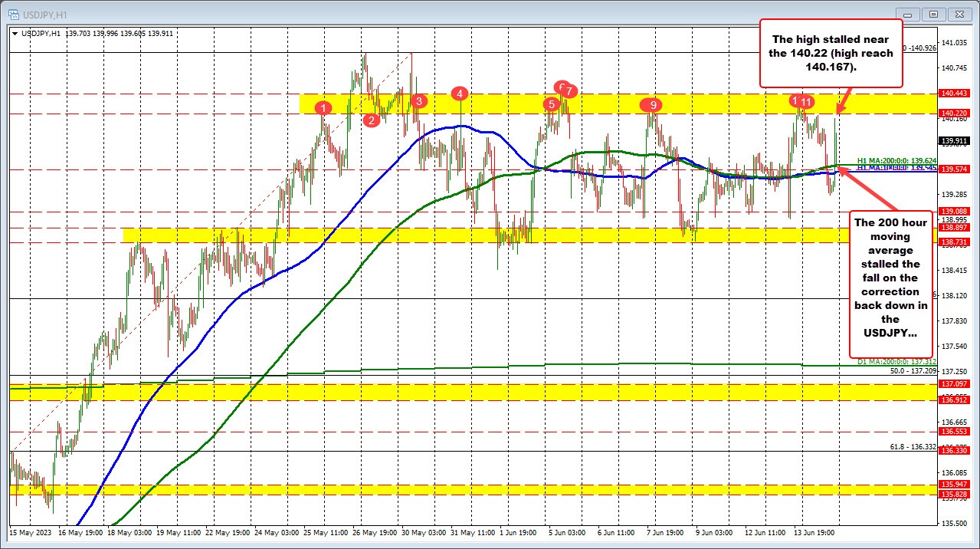Click the 'high stalled near 140.22' annotation box
Viewport: 980px width, 549px height.
click(831, 53)
